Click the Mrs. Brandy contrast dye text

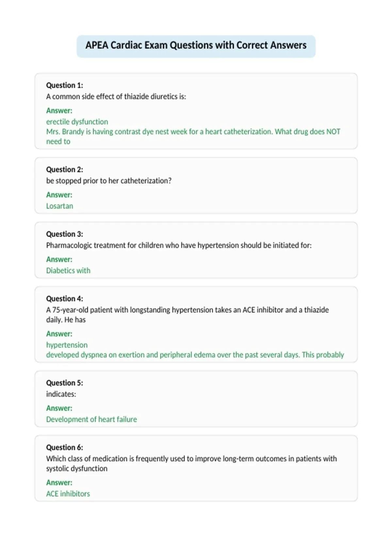(x=193, y=136)
